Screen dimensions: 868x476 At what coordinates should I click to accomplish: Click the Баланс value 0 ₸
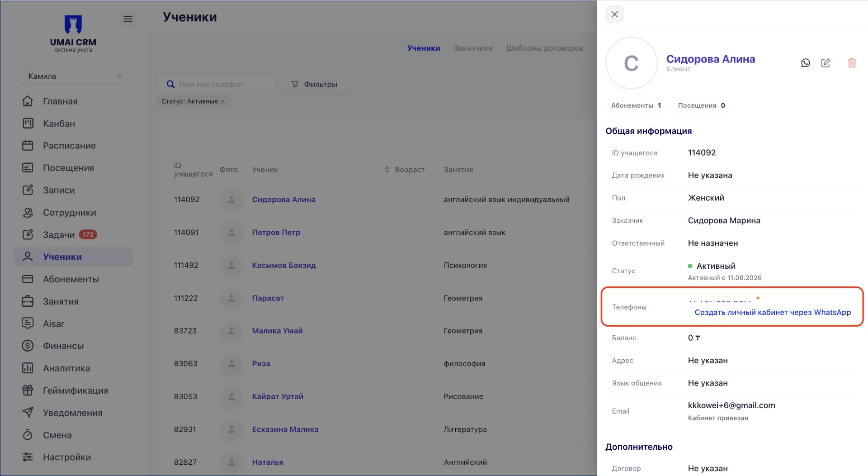[694, 338]
